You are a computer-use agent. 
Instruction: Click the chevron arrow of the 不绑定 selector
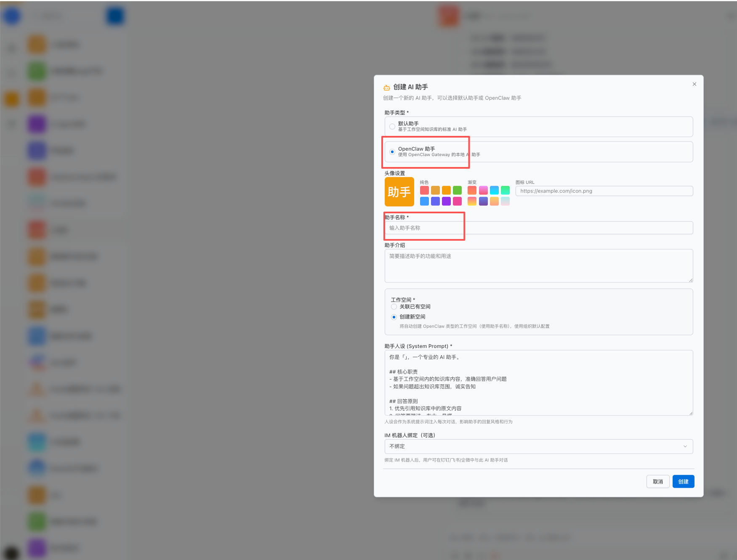(x=685, y=446)
